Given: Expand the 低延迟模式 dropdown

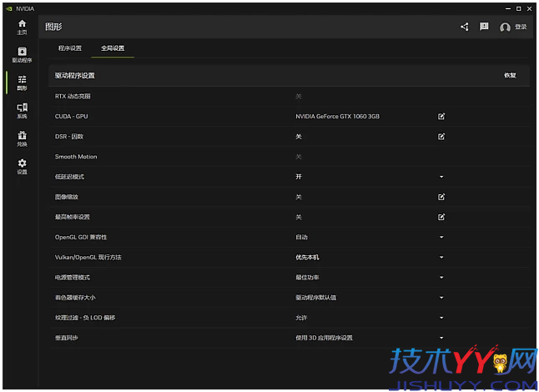Looking at the screenshot, I should pos(441,177).
